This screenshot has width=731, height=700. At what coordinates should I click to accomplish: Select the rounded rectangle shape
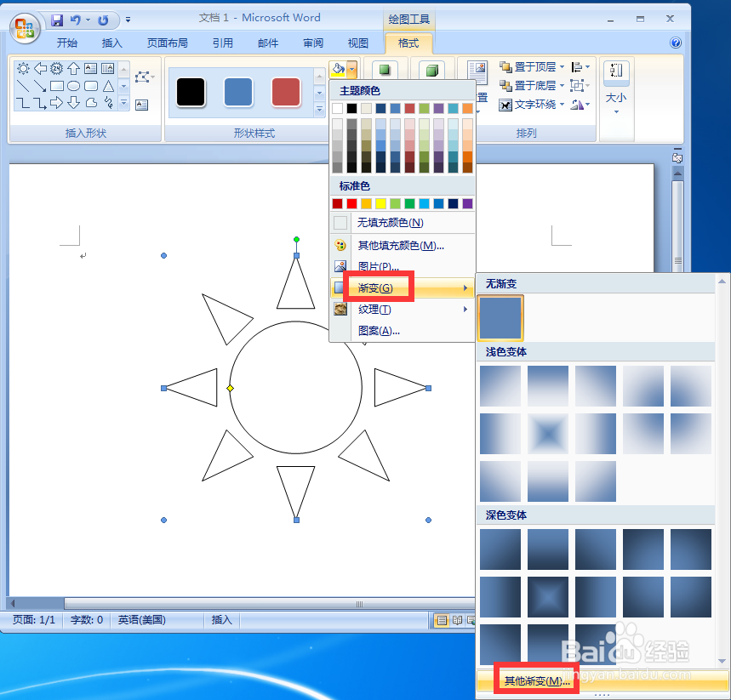tap(91, 86)
